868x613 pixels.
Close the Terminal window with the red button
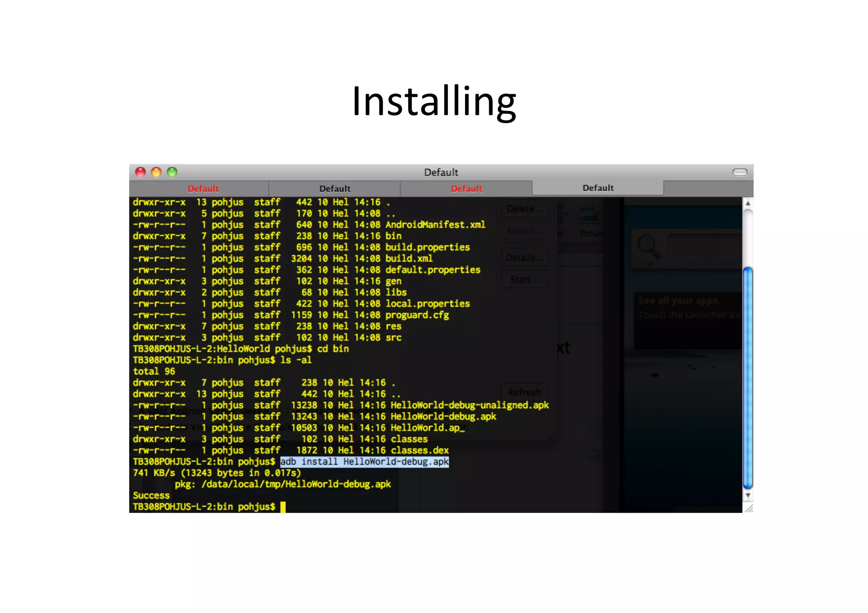(140, 172)
